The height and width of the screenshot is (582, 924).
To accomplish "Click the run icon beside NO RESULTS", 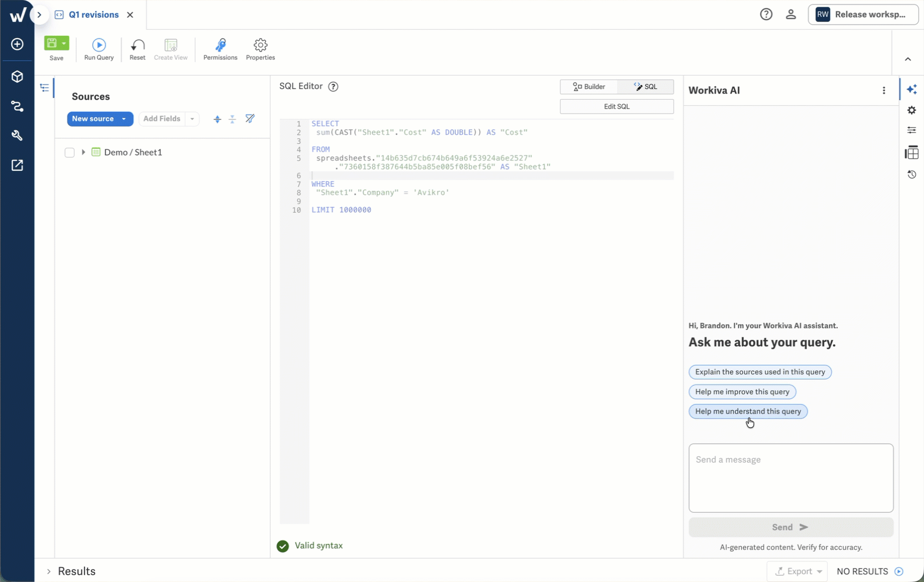I will click(899, 571).
